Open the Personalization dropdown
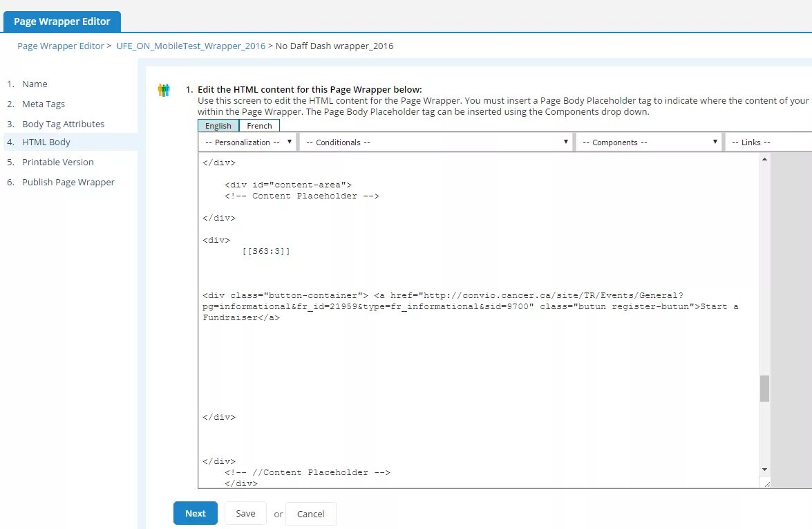Viewport: 812px width, 529px height. pyautogui.click(x=247, y=142)
